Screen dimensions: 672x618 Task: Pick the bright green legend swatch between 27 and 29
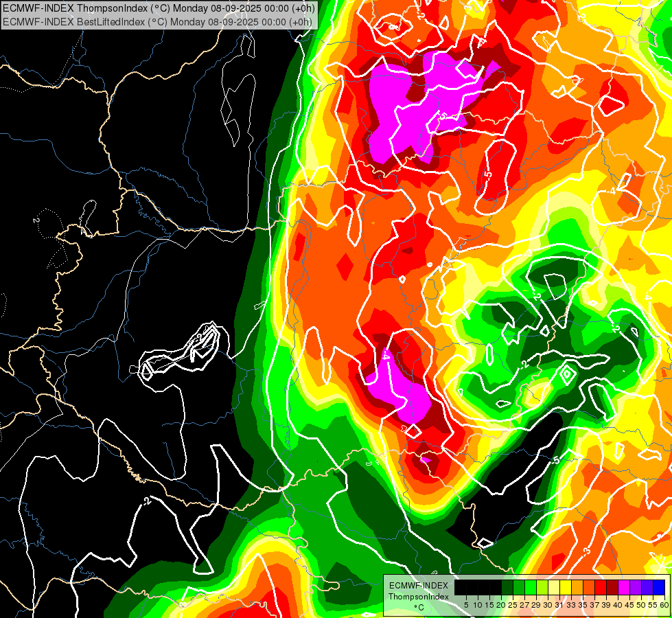(x=531, y=587)
